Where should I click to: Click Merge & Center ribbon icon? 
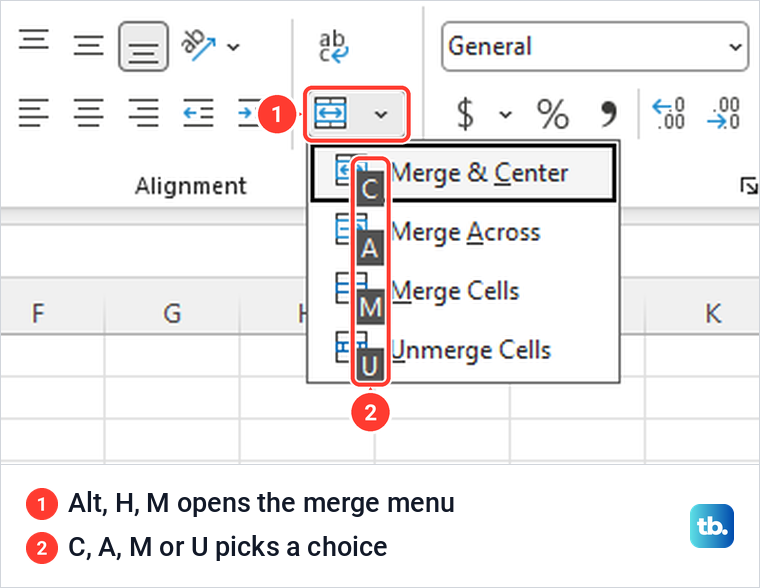point(331,113)
